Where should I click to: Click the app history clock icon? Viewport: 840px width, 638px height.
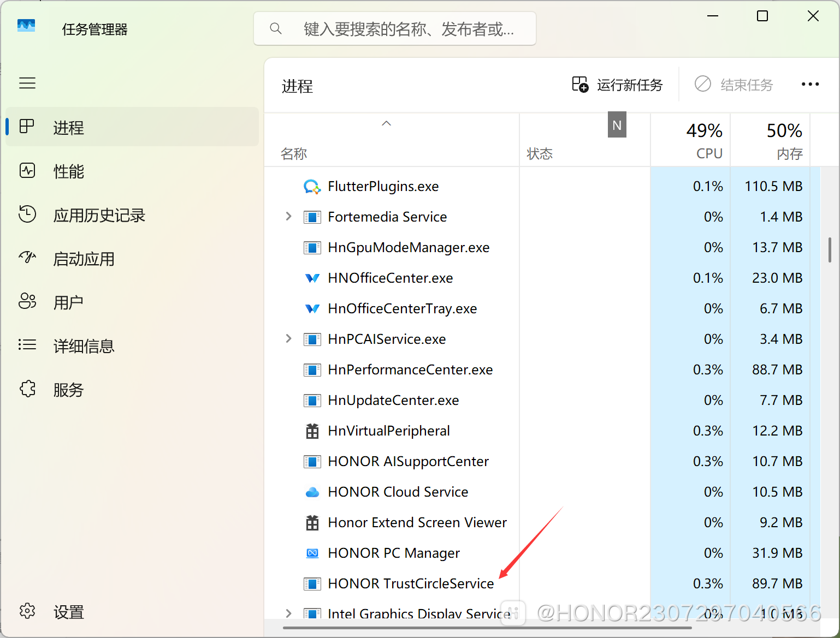[x=27, y=214]
